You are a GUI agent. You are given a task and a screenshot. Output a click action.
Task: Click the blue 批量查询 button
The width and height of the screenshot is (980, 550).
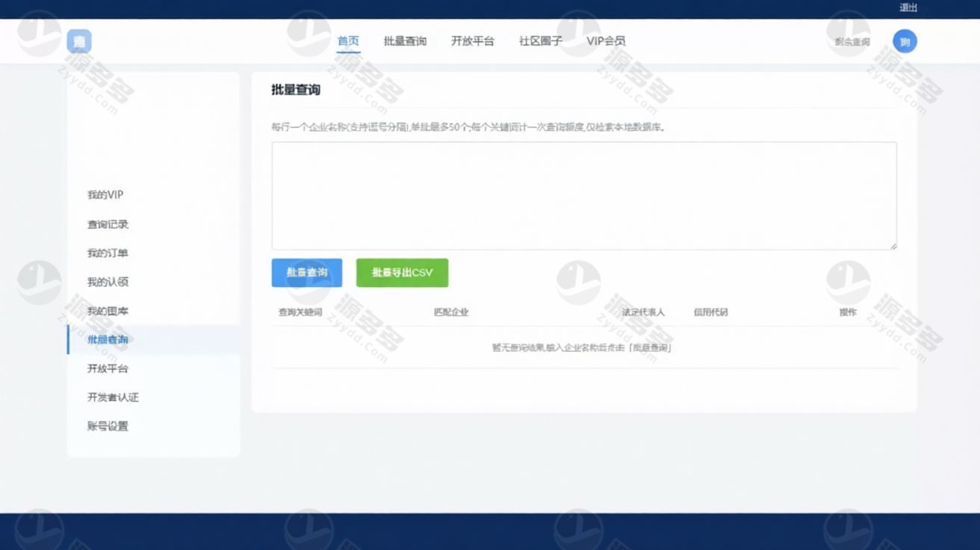[307, 273]
